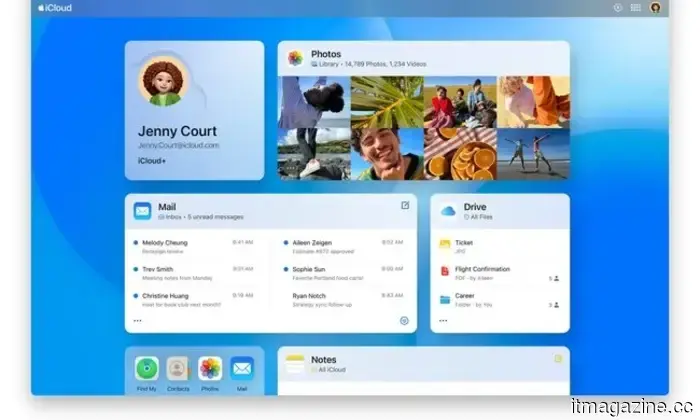700x420 pixels.
Task: Open the smiling man selfie photo
Action: point(387,154)
